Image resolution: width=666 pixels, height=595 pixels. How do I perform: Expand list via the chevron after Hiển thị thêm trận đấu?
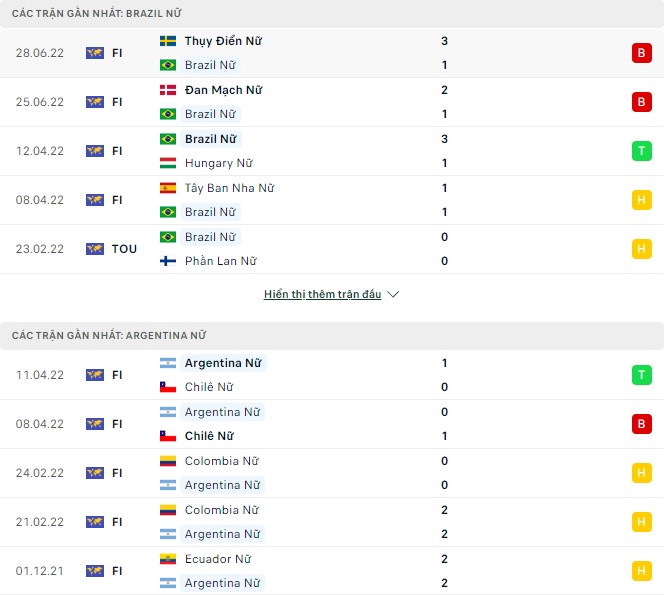click(x=393, y=295)
